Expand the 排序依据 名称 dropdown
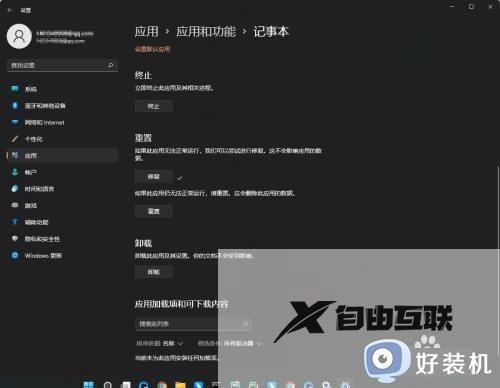The image size is (500, 388). (160, 343)
